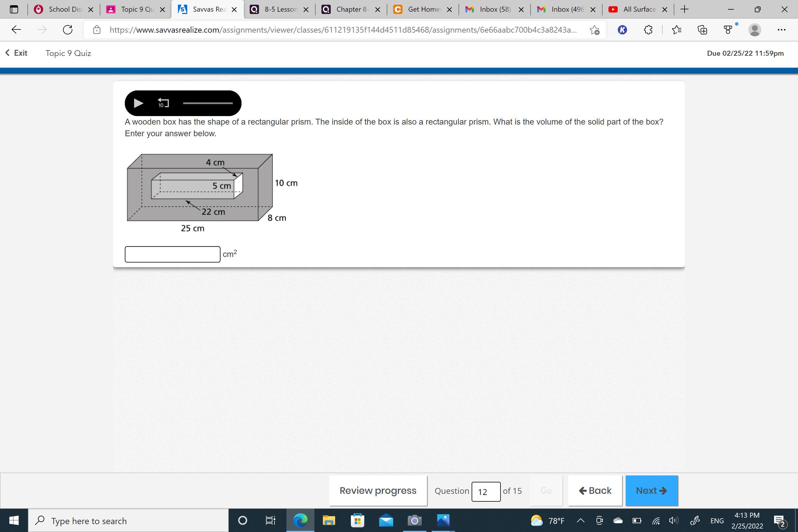Play the question audio
Image resolution: width=798 pixels, height=532 pixels.
(138, 103)
